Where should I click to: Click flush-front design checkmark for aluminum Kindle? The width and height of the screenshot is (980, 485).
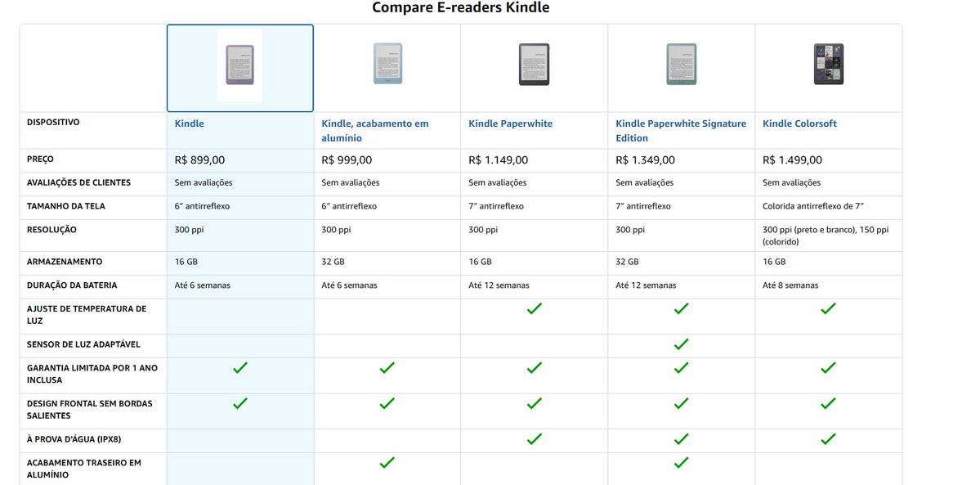(387, 404)
